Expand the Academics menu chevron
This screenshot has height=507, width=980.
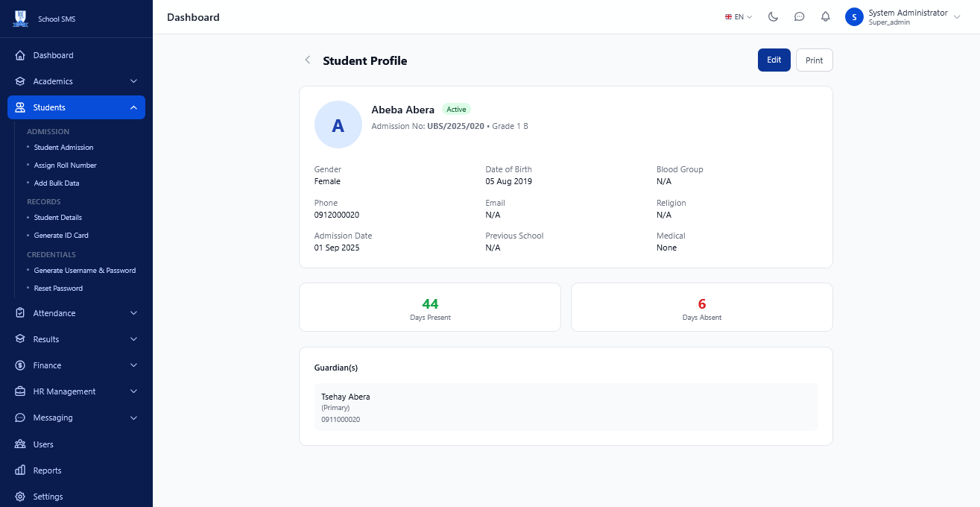(133, 81)
